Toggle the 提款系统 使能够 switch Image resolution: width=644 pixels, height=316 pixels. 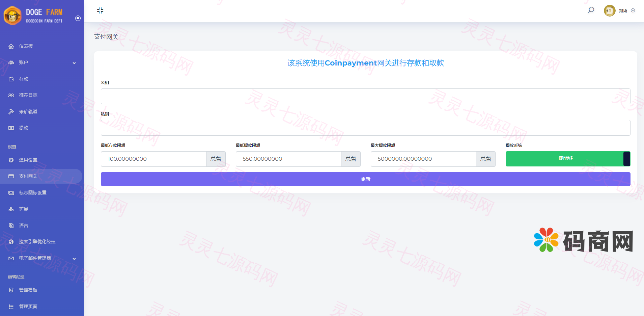[568, 159]
